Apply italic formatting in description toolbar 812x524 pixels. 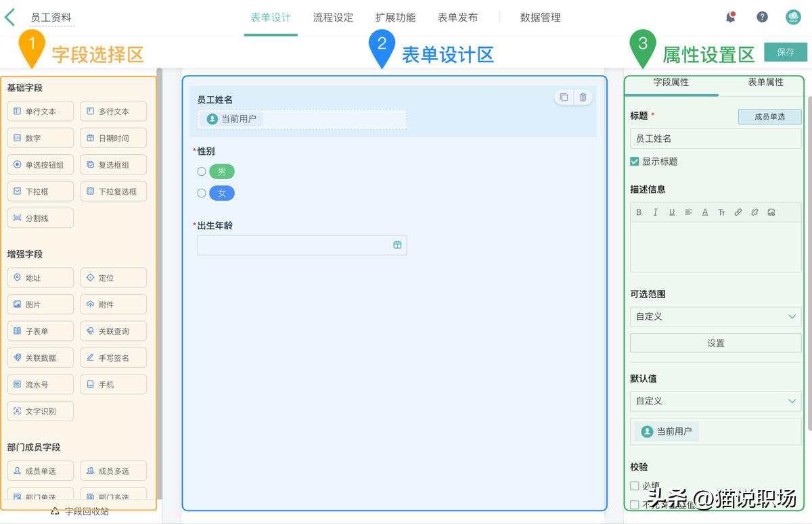pyautogui.click(x=655, y=212)
